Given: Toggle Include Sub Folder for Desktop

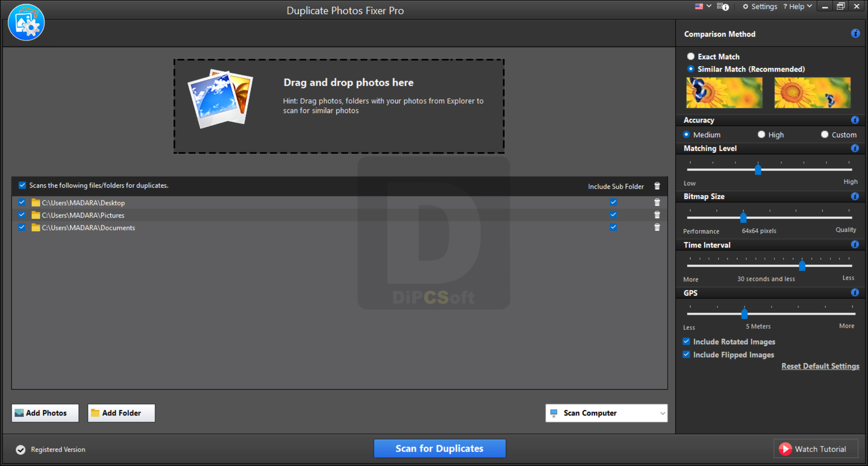Looking at the screenshot, I should click(613, 202).
